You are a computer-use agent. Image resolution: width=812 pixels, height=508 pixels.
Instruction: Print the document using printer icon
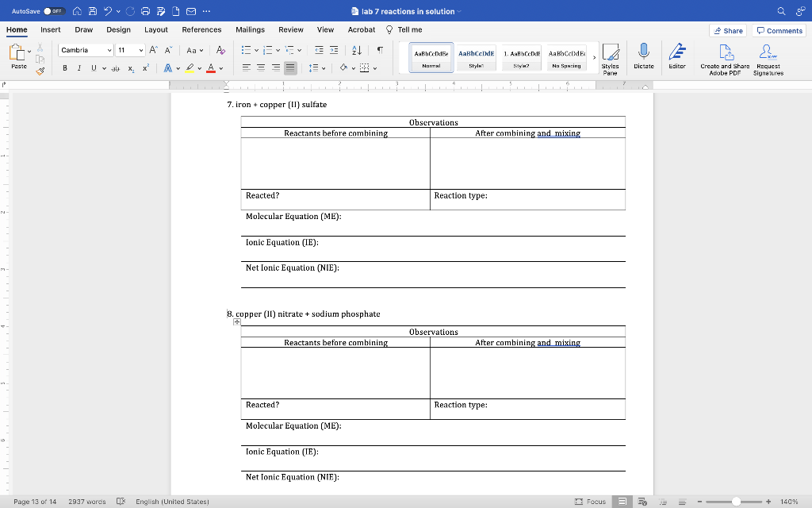pyautogui.click(x=146, y=11)
